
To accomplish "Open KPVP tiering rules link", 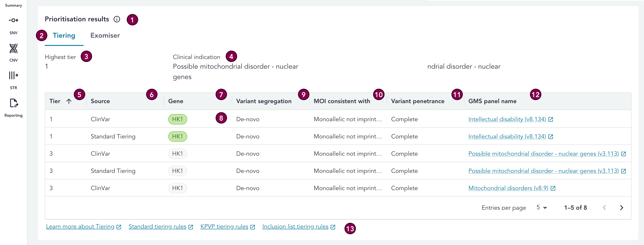I will [224, 226].
